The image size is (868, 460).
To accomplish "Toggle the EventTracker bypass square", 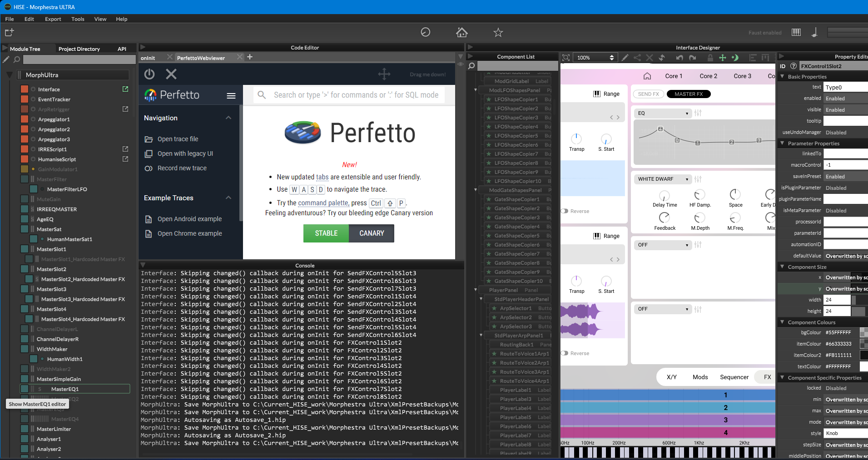I will 25,99.
